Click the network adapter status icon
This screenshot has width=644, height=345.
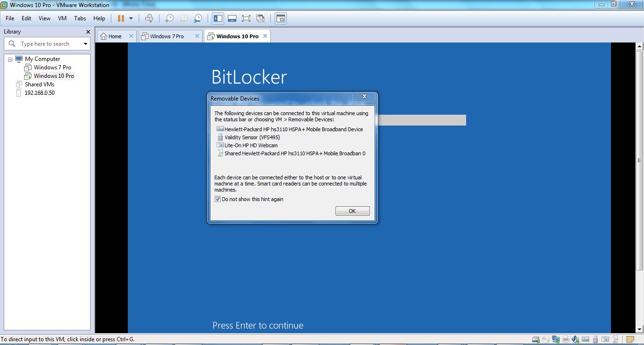[x=555, y=339]
